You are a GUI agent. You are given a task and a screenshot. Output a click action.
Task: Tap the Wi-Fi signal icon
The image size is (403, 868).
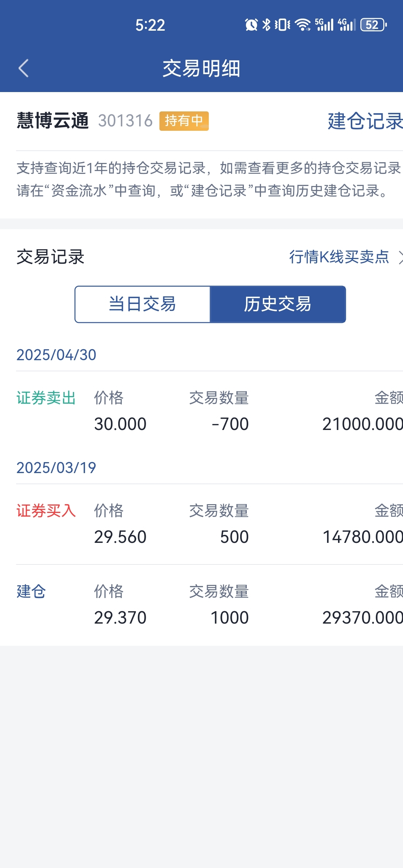(x=303, y=25)
